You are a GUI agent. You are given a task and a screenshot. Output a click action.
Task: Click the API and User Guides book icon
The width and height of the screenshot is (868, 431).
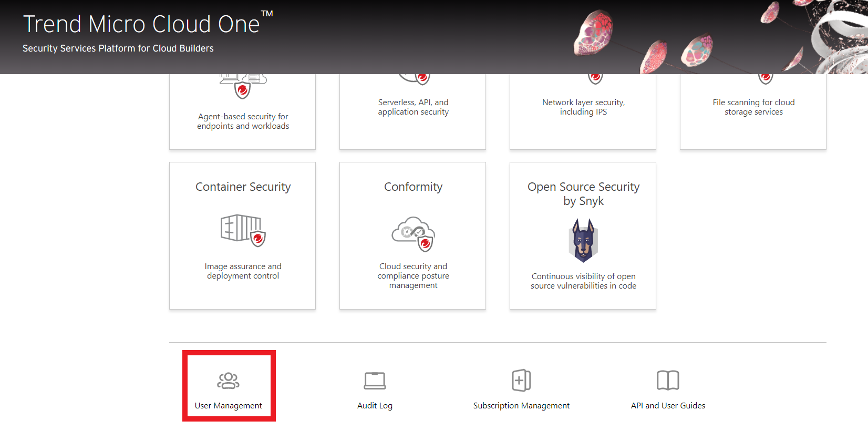pyautogui.click(x=668, y=380)
